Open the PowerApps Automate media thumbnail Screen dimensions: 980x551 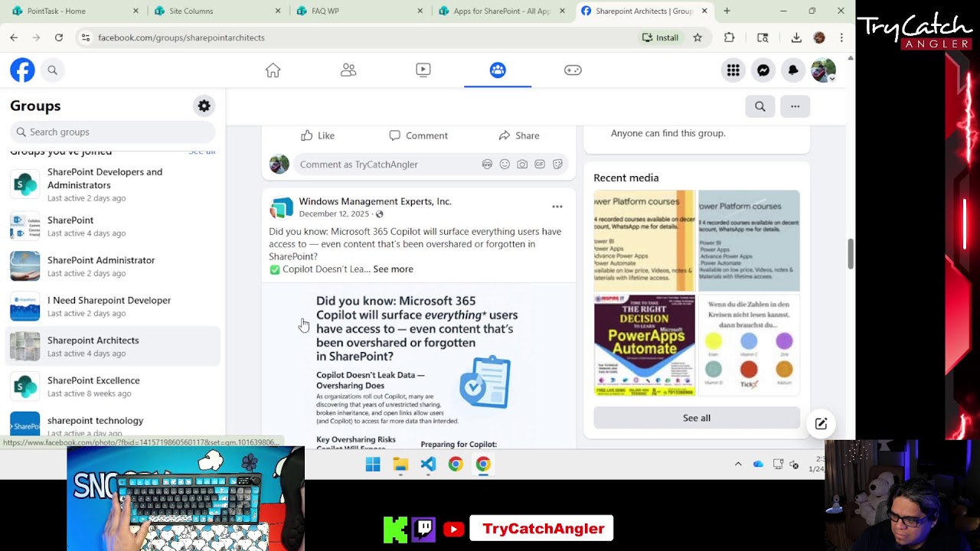[645, 345]
